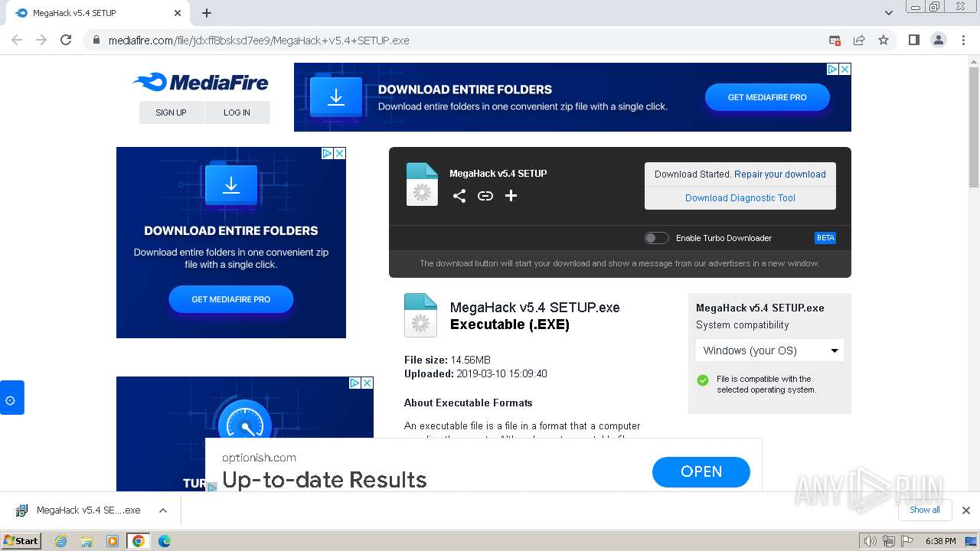Click Show all downloads button
Image resolution: width=980 pixels, height=551 pixels.
[x=925, y=510]
